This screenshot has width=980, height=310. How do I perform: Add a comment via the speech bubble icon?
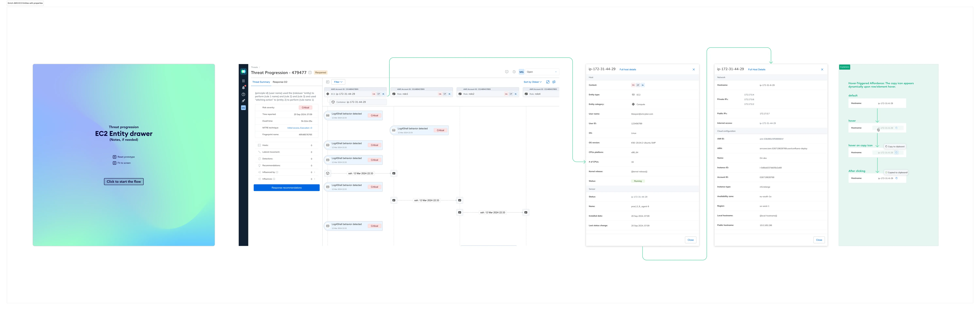[506, 72]
